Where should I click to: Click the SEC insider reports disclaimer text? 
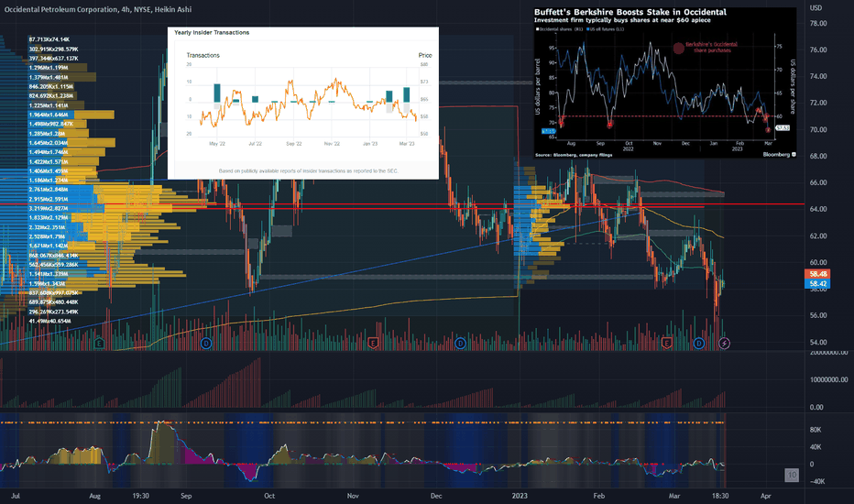(x=308, y=171)
